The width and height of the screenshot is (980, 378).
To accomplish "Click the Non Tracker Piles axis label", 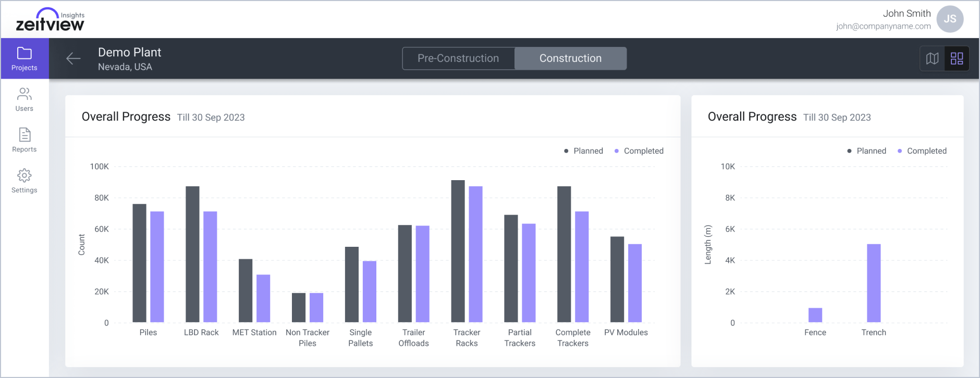I will coord(308,338).
